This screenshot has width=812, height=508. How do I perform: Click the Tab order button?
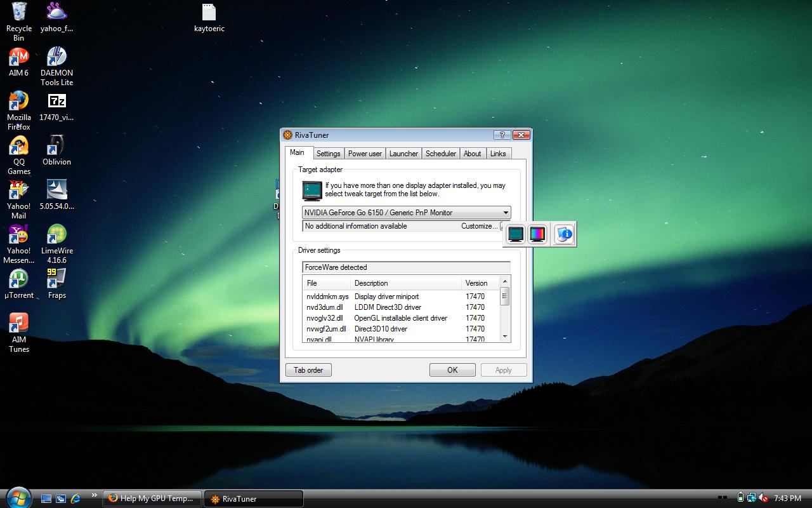pyautogui.click(x=308, y=370)
